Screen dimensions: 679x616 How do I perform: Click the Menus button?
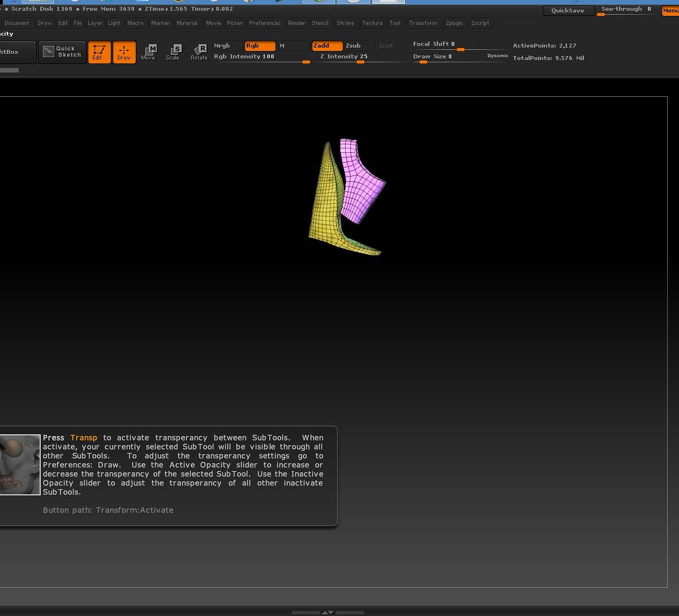click(671, 11)
